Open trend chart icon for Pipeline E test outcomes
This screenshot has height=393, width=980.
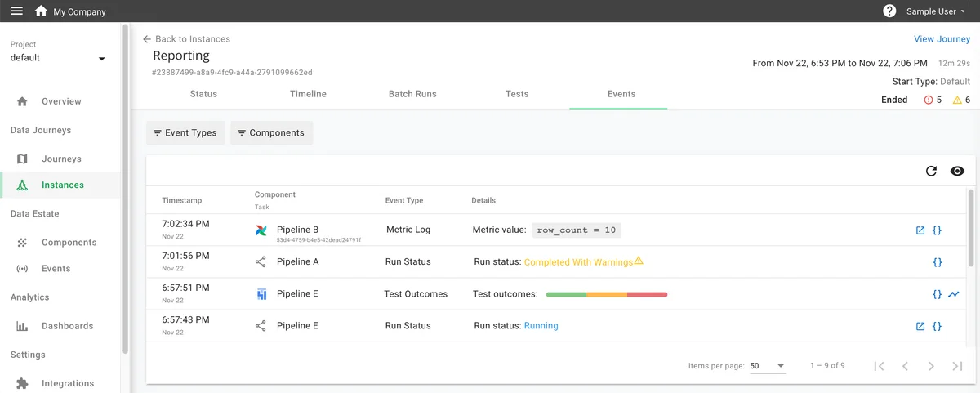[954, 294]
